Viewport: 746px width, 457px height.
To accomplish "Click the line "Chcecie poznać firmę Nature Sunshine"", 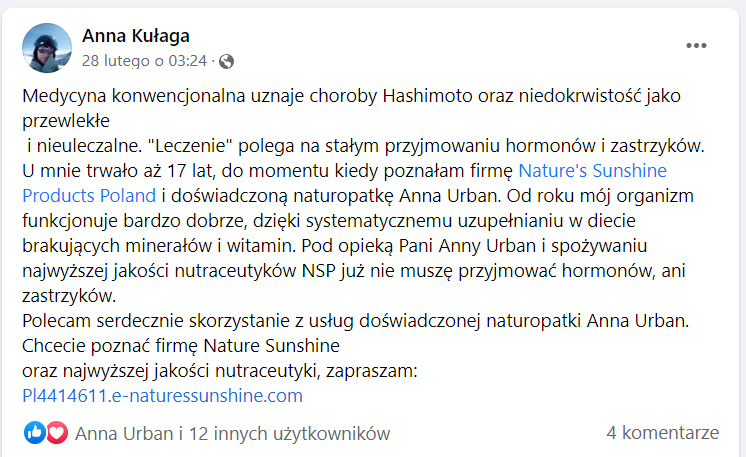I will point(181,346).
